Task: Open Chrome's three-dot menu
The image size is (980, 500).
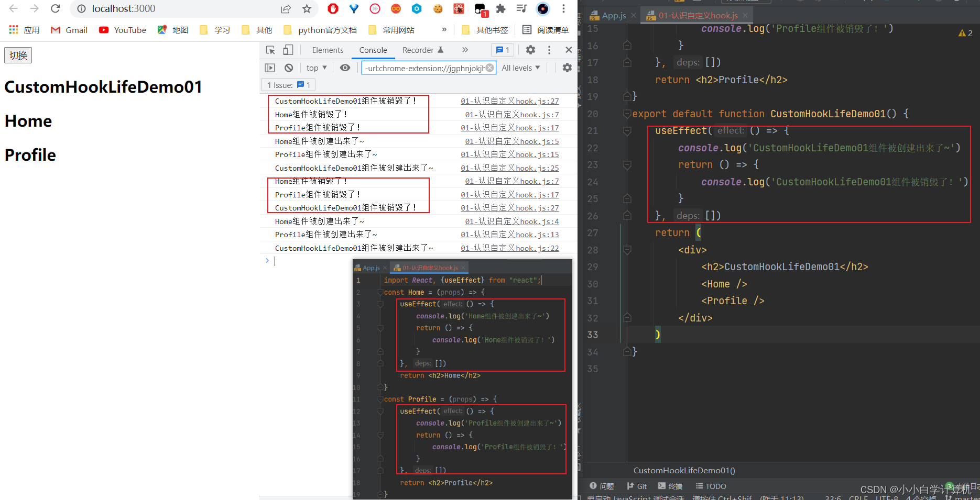Action: pyautogui.click(x=563, y=8)
